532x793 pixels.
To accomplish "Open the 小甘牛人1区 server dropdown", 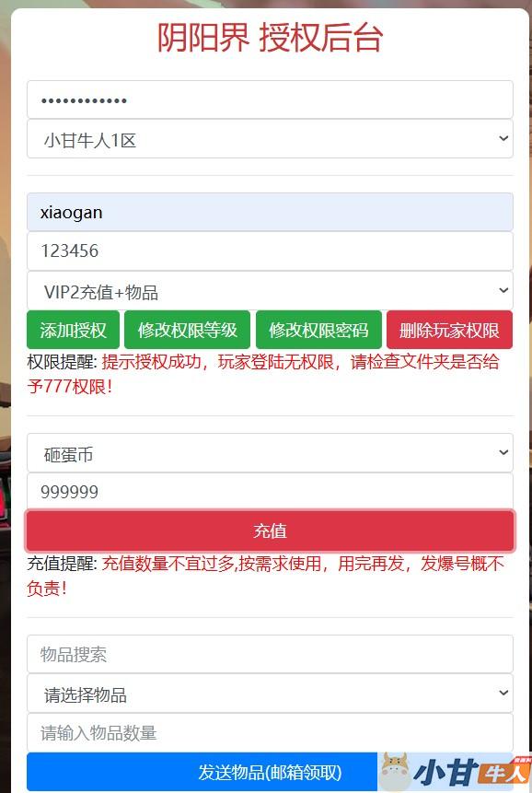I will coord(270,139).
